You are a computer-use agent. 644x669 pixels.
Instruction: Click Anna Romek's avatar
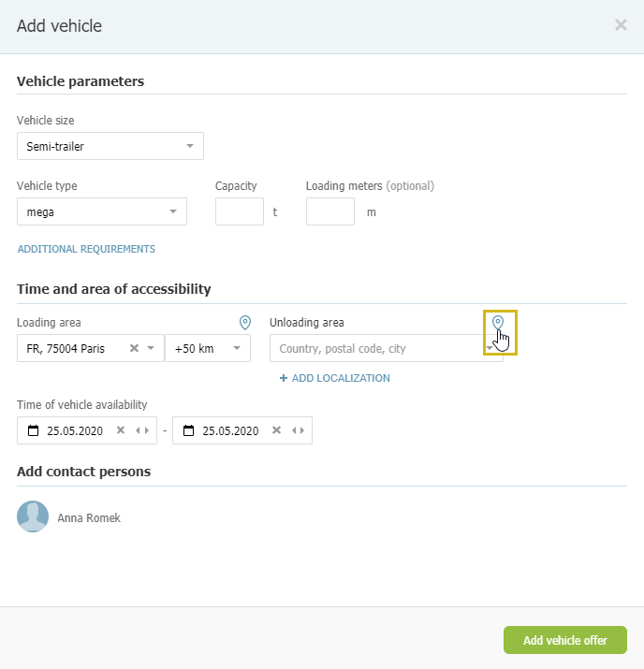click(x=33, y=516)
